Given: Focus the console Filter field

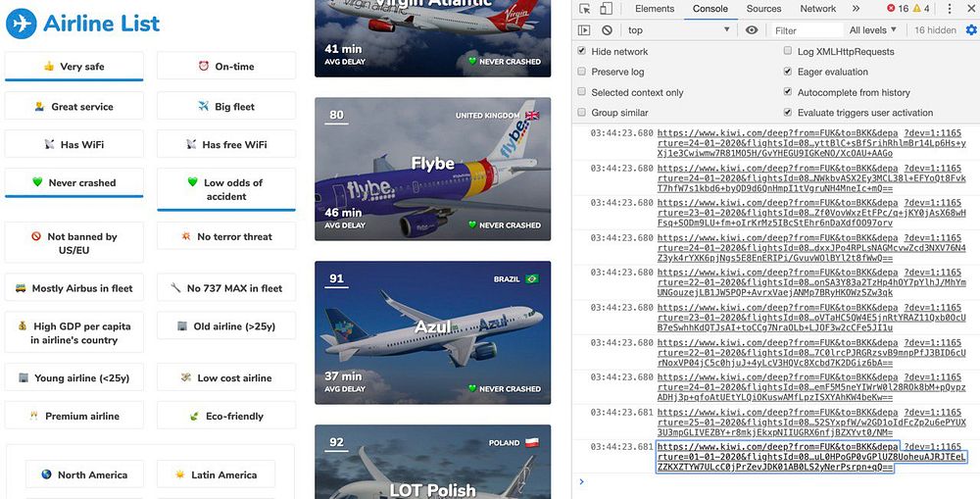Looking at the screenshot, I should (807, 30).
